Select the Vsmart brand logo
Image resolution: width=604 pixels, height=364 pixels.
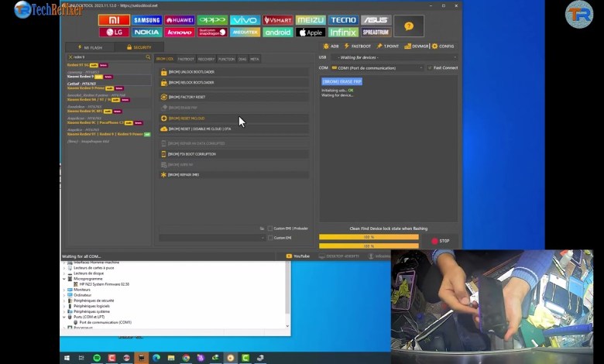[x=278, y=20]
